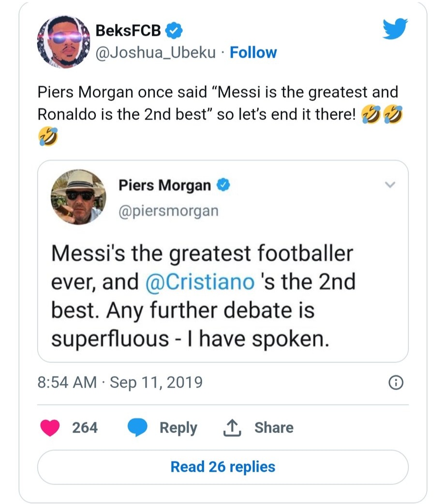Click the blue reply bubble icon
The height and width of the screenshot is (504, 446).
pyautogui.click(x=137, y=428)
